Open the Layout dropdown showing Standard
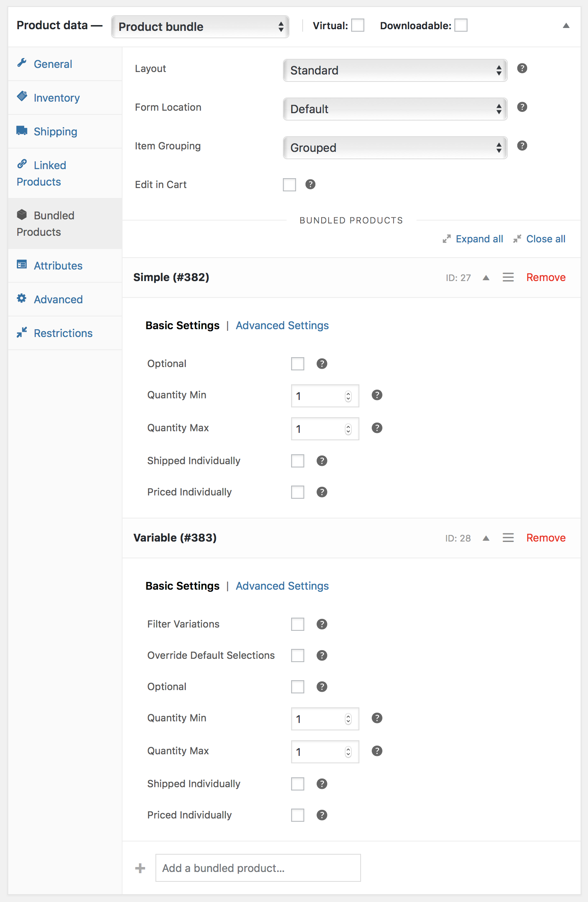Screen dimensions: 588x902 coord(395,70)
